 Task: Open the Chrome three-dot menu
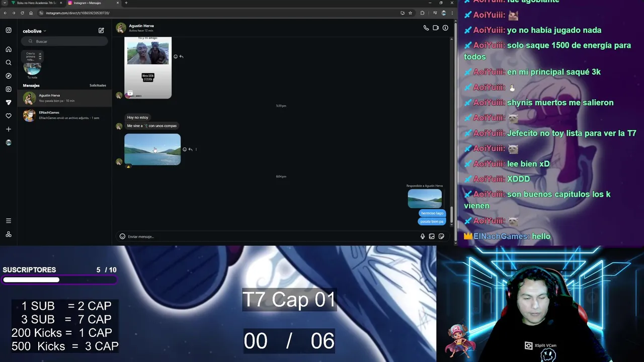point(451,13)
